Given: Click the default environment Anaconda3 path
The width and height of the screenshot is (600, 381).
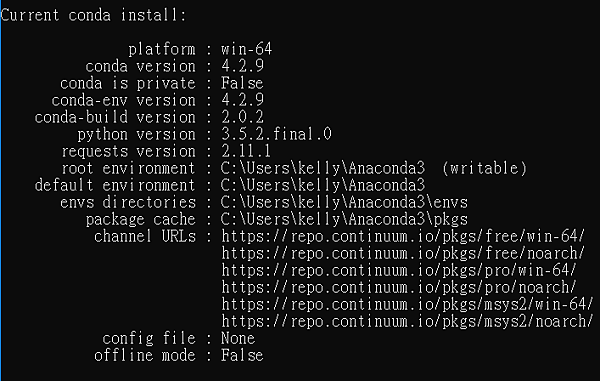Looking at the screenshot, I should (323, 185).
